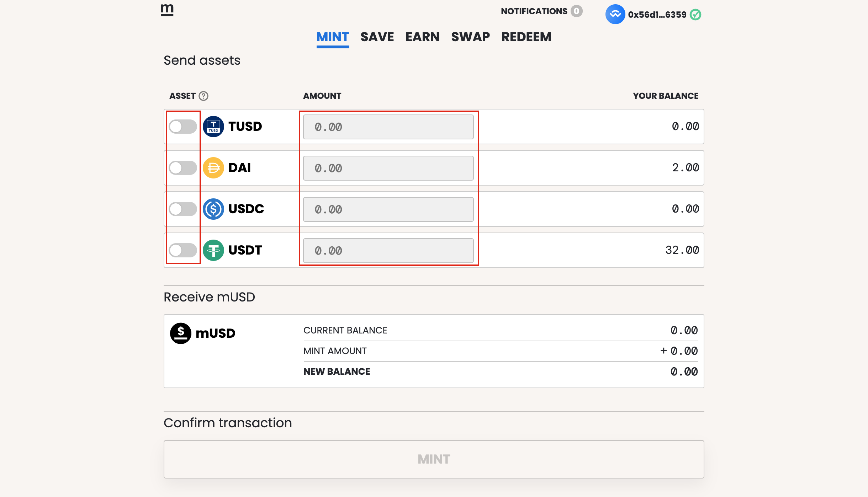Click the AMOUNT column header
This screenshot has height=497, width=868.
pos(322,96)
